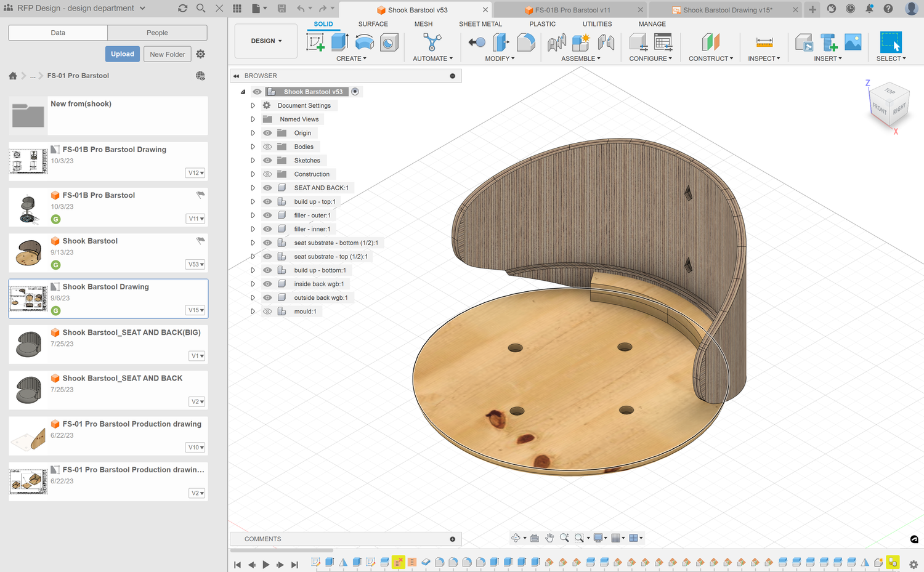Click the New Folder button
This screenshot has height=572, width=924.
click(x=167, y=54)
